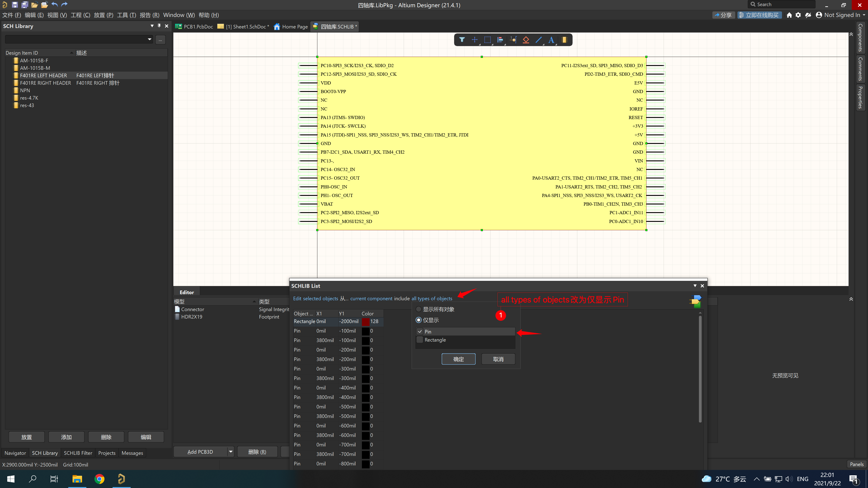Collapse the editor area chevron
This screenshot has width=868, height=488.
851,34
